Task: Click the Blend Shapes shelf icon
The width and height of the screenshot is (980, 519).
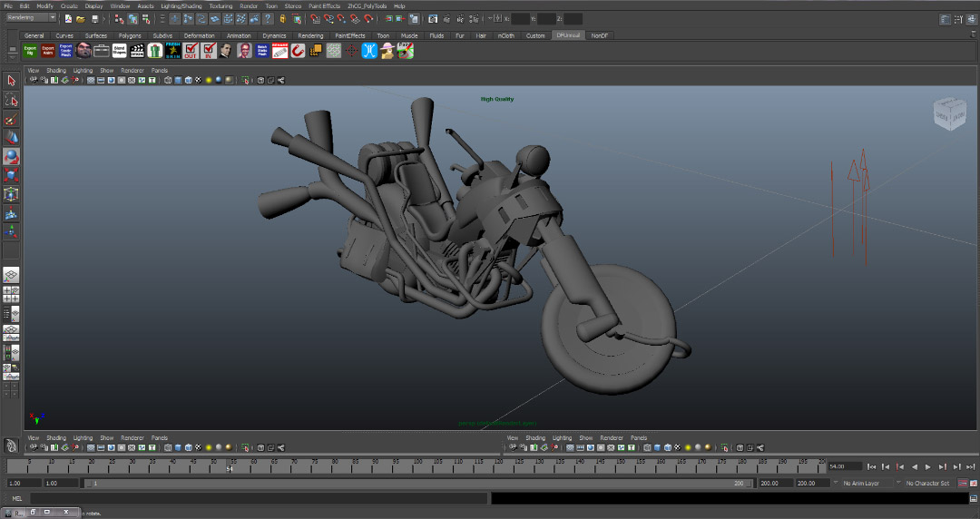Action: click(x=119, y=51)
